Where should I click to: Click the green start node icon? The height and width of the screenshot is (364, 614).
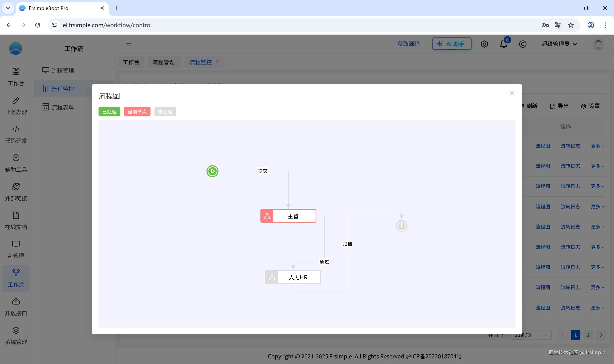pos(212,171)
